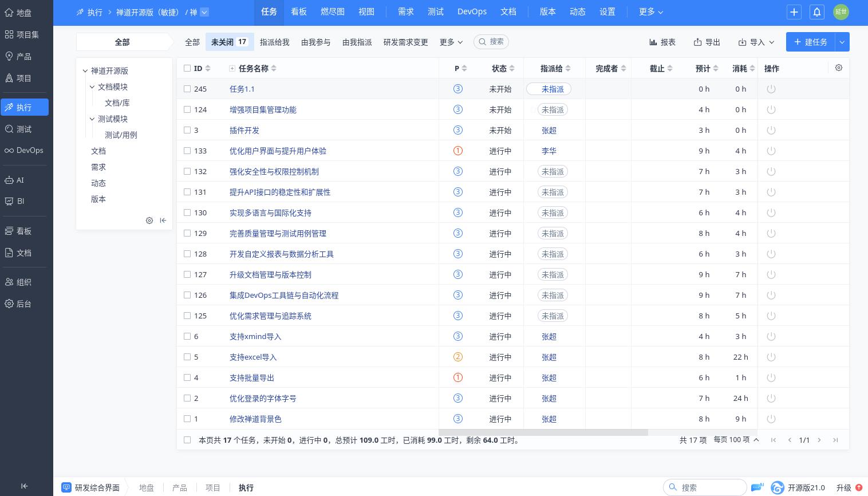This screenshot has height=496, width=868.
Task: Open the 看板 sidebar icon
Action: (x=23, y=231)
